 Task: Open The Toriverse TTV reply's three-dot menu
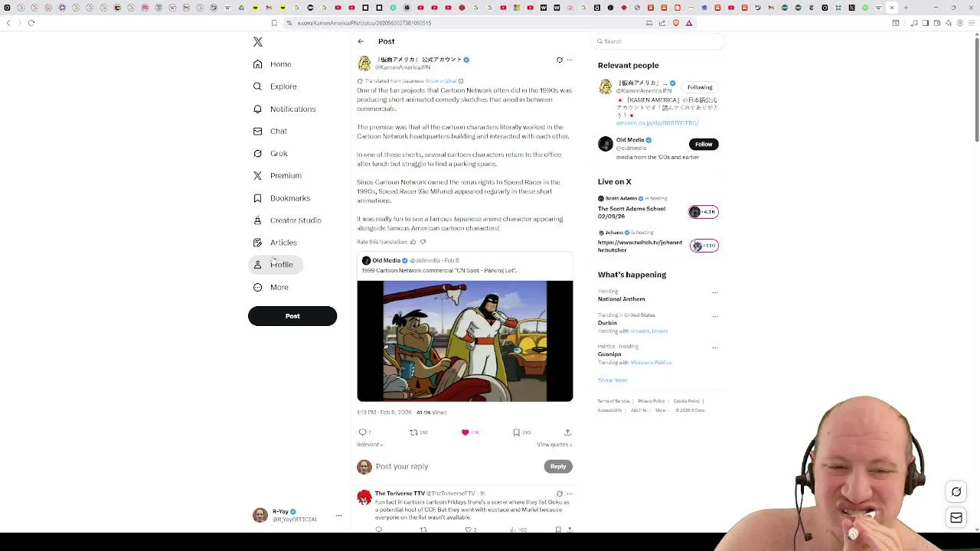(570, 494)
